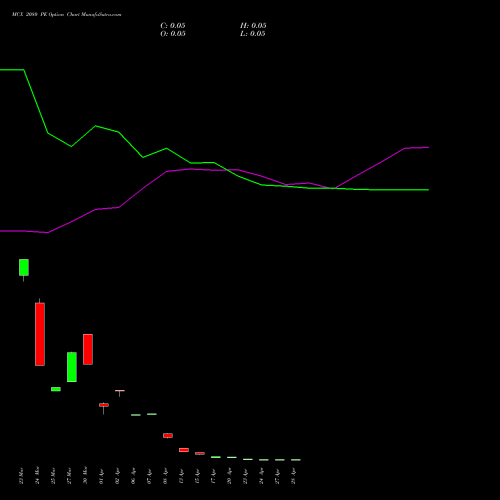The image size is (500, 500).
Task: Click the small green candle for 25 Mar
Action: point(56,389)
